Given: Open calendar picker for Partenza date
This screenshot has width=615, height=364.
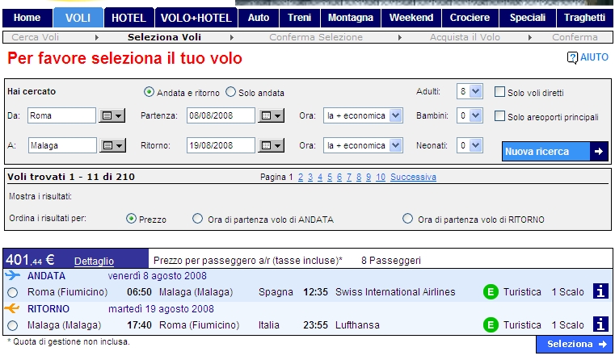Looking at the screenshot, I should (x=271, y=116).
